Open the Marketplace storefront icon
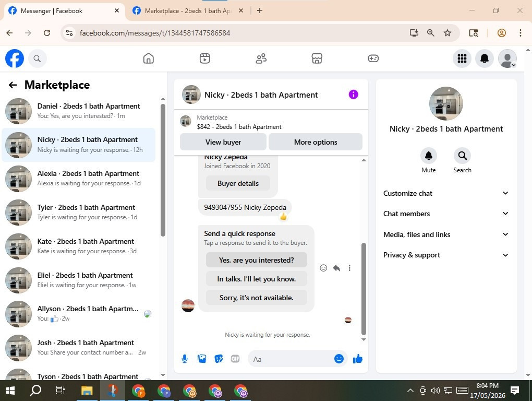The image size is (532, 401). [317, 58]
